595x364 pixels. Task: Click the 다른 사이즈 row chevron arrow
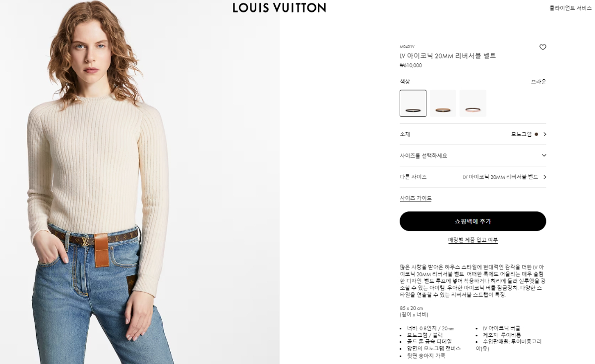pos(544,177)
